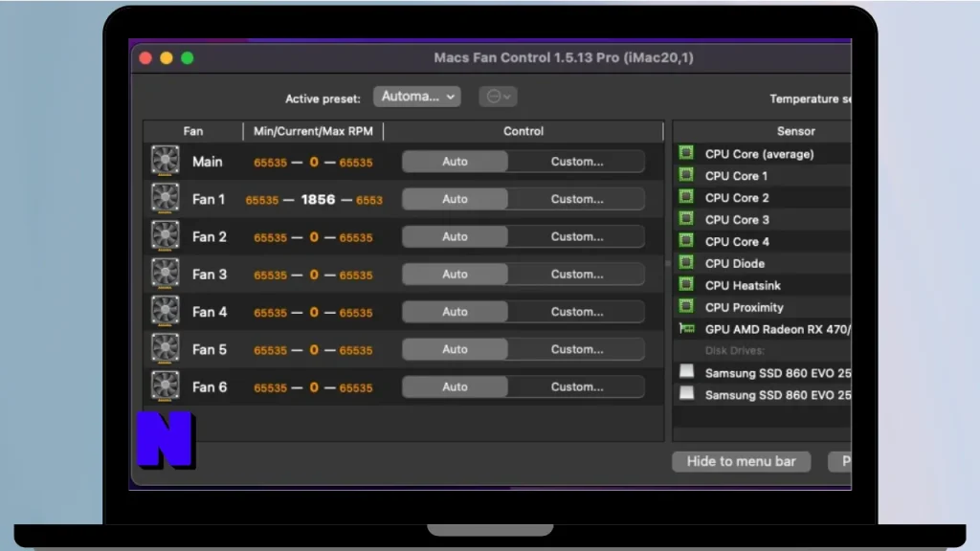Image resolution: width=980 pixels, height=551 pixels.
Task: Click the Fan 1 fan icon
Action: pos(165,198)
